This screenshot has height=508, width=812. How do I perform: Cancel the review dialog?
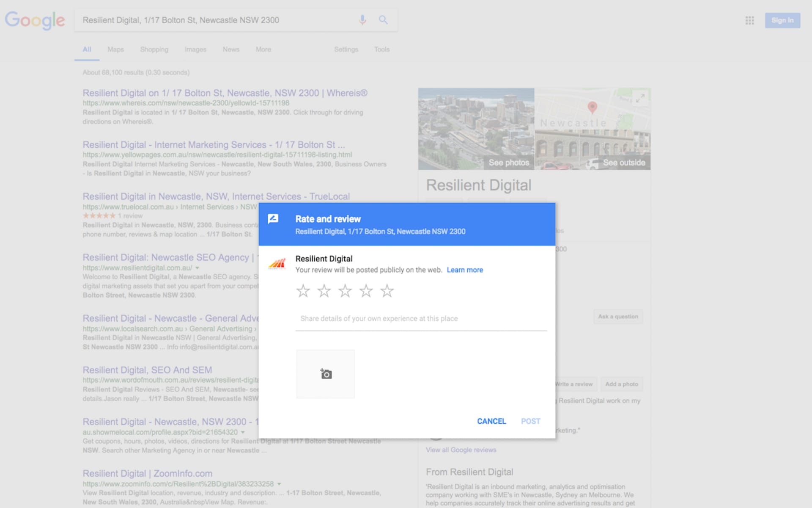tap(491, 421)
